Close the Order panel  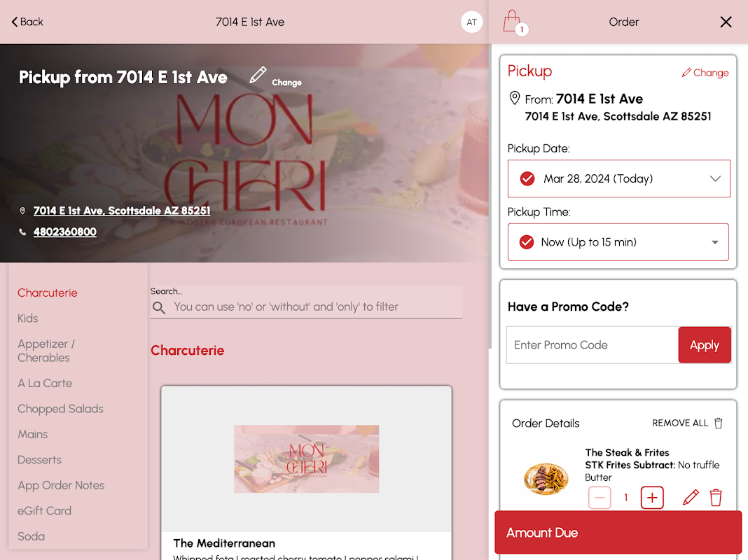pos(726,22)
